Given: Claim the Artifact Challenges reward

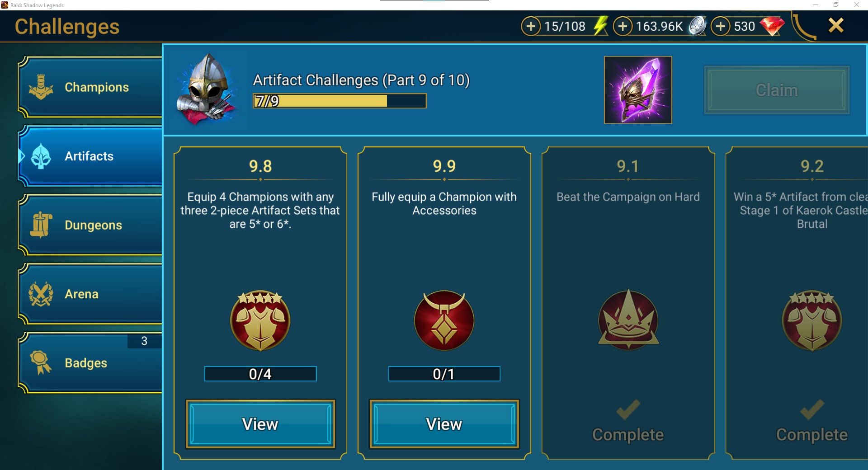Looking at the screenshot, I should (777, 90).
